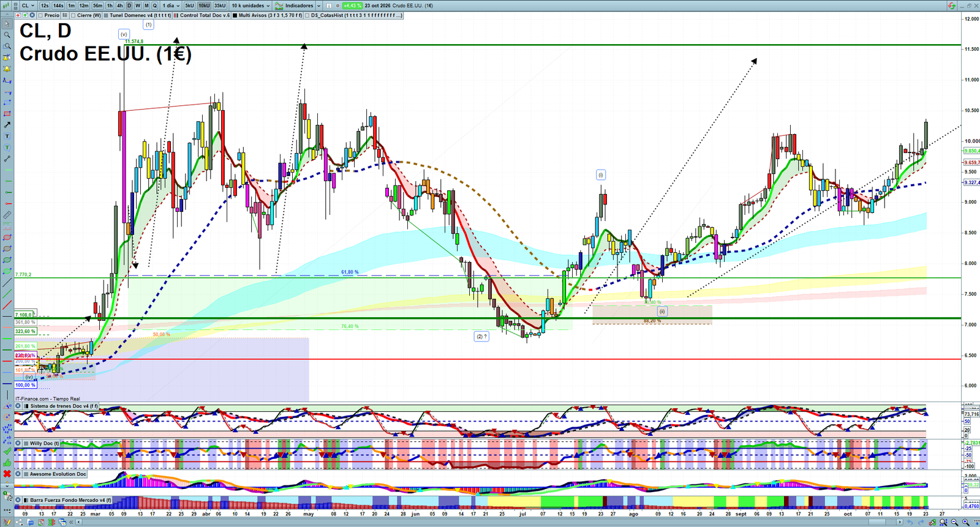Click the red X delete icon

coord(7,474)
